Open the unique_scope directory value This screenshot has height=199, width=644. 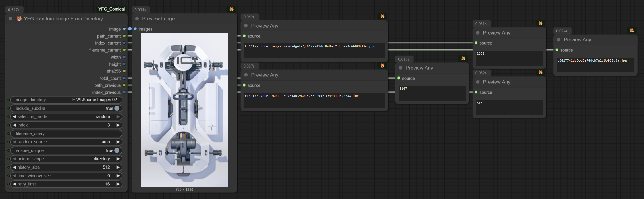(x=102, y=159)
